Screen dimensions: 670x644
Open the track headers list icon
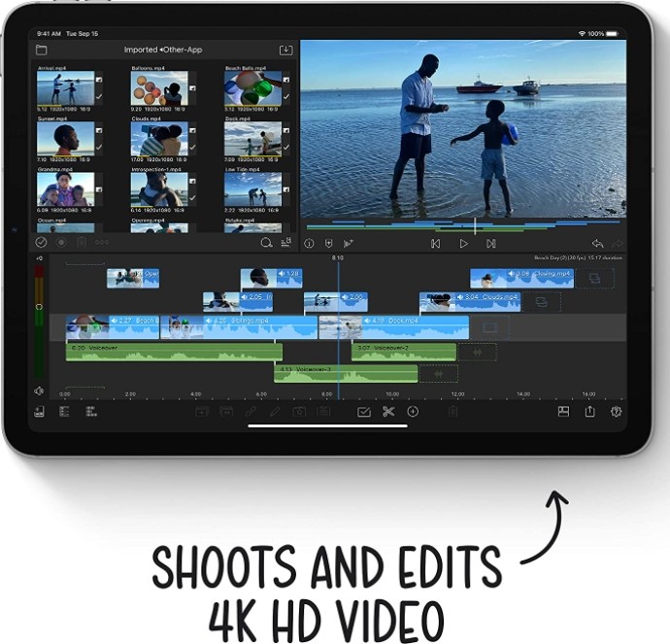[64, 412]
